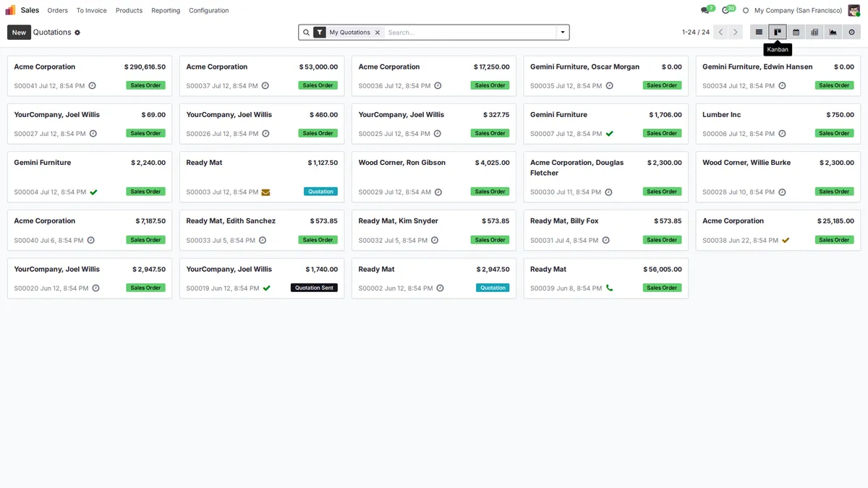Click the search magnifier icon
868x488 pixels.
(x=306, y=33)
